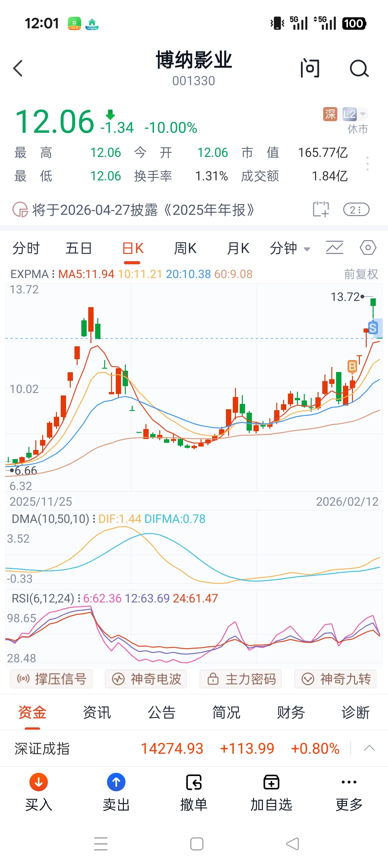Tap the 13.72 high price label

point(345,297)
